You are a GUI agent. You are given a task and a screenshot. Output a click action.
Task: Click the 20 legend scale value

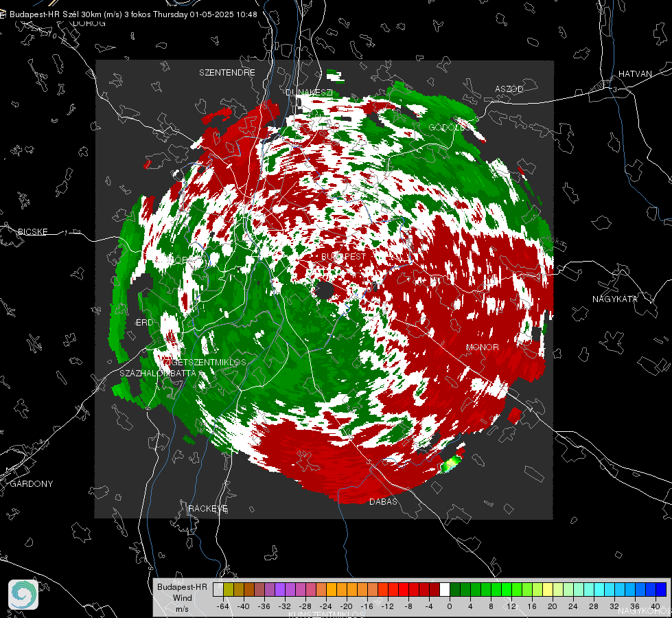click(x=552, y=606)
